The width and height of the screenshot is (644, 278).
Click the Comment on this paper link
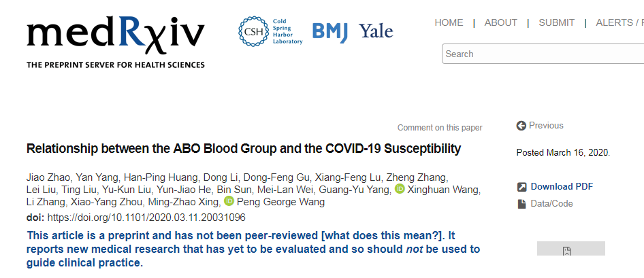pyautogui.click(x=439, y=128)
